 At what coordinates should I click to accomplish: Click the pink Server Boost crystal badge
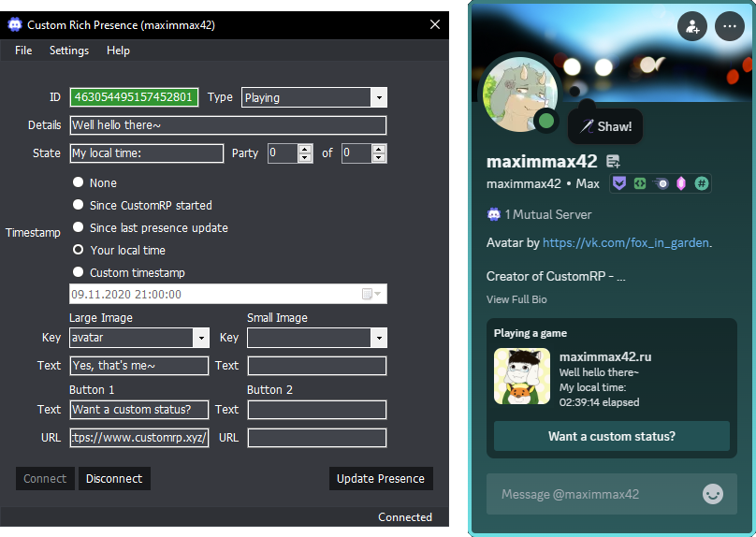click(681, 183)
